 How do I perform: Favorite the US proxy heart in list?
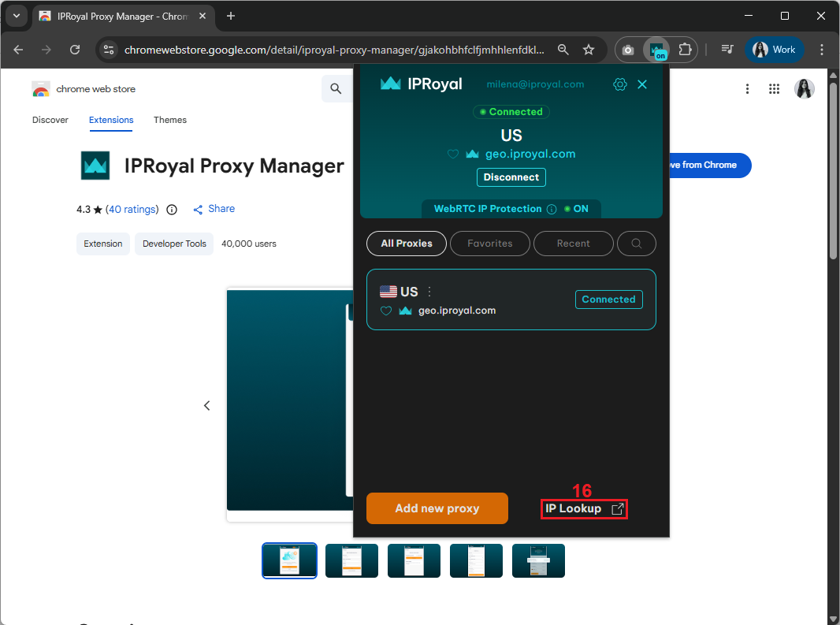coord(386,311)
